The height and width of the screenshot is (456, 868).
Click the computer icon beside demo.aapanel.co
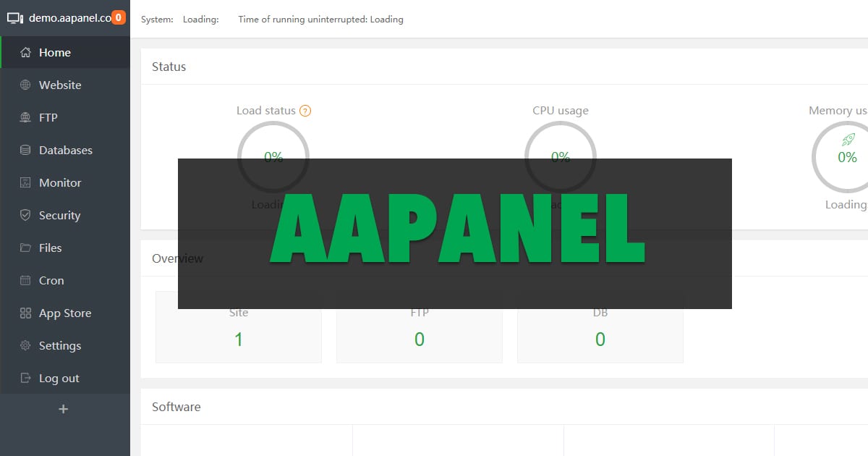(15, 19)
